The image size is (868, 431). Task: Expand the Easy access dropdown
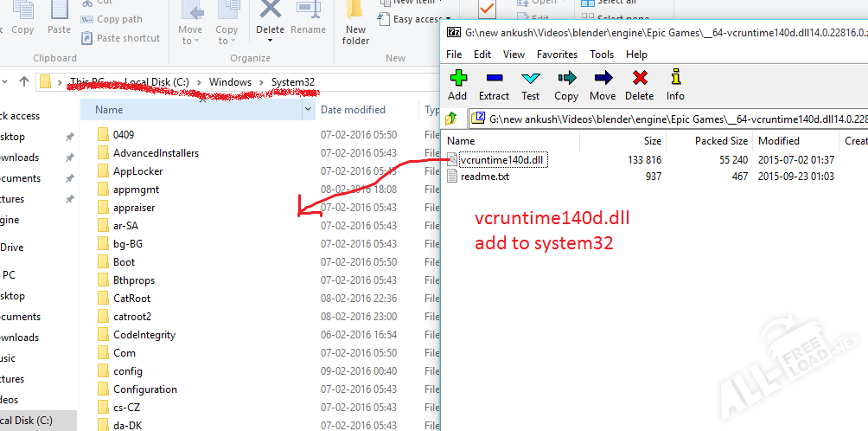tap(421, 19)
